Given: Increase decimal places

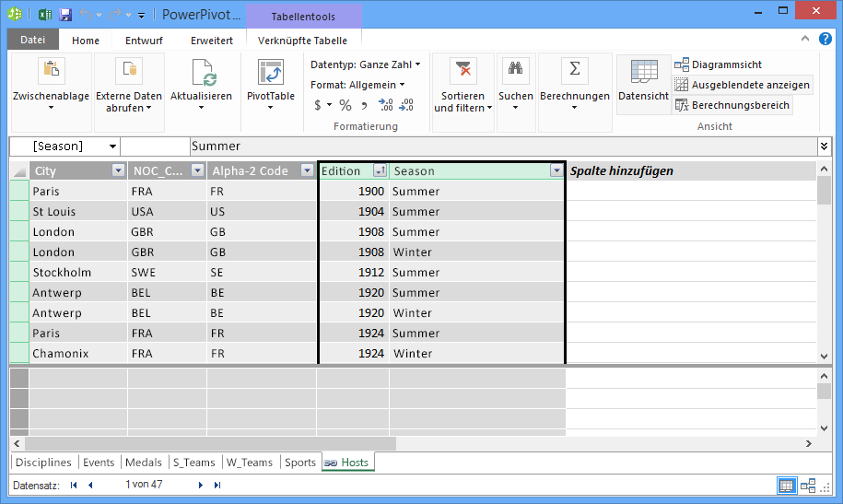Looking at the screenshot, I should click(385, 105).
